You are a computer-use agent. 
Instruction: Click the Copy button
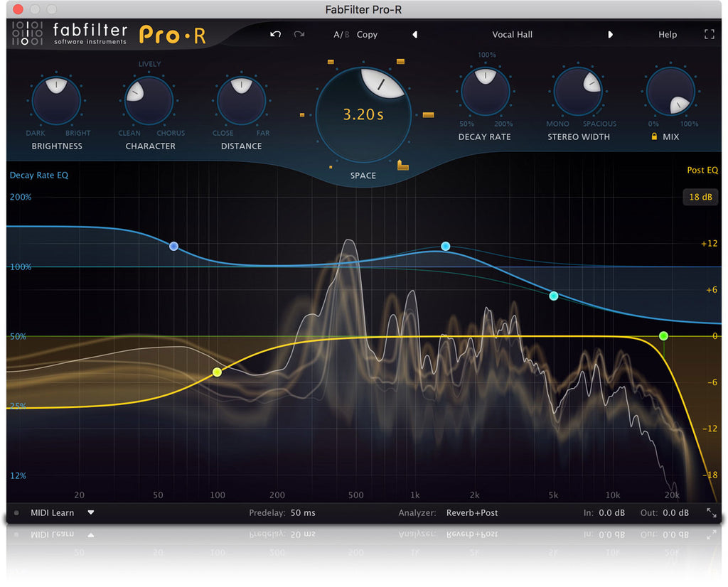pyautogui.click(x=367, y=35)
